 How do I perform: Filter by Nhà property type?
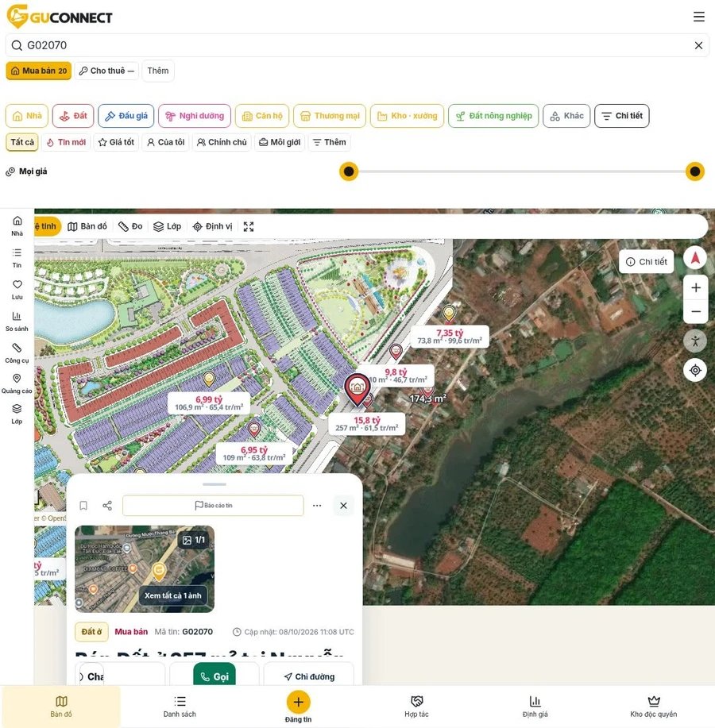click(x=27, y=116)
